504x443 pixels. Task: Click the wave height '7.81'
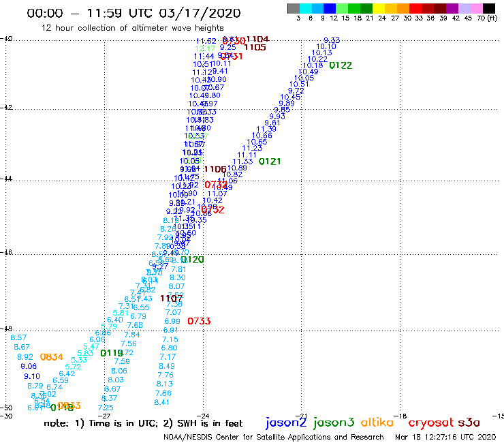pos(178,269)
